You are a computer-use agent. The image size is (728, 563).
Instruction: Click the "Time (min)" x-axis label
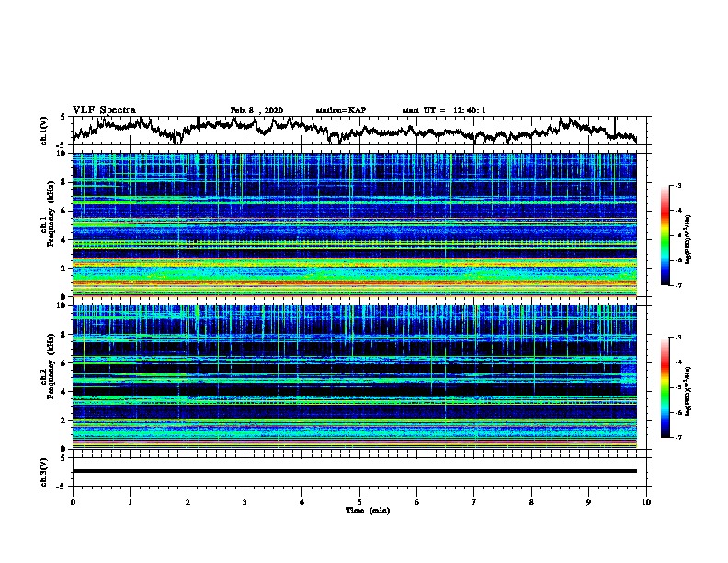(368, 511)
